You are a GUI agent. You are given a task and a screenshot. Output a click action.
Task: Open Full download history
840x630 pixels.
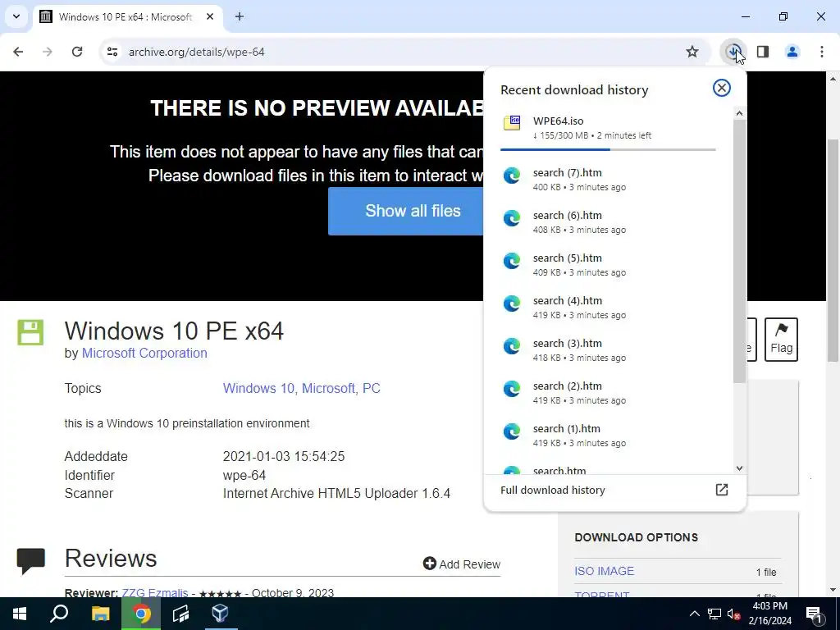pos(614,490)
